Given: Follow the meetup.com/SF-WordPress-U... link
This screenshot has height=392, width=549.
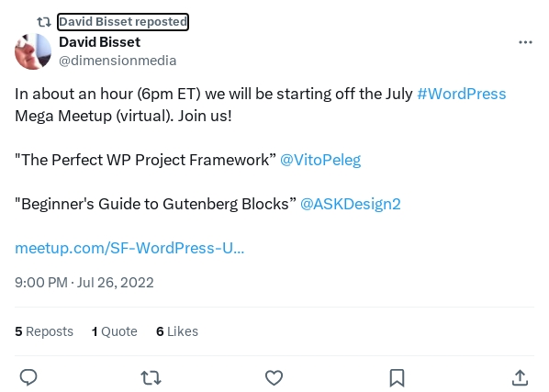Looking at the screenshot, I should 129,248.
